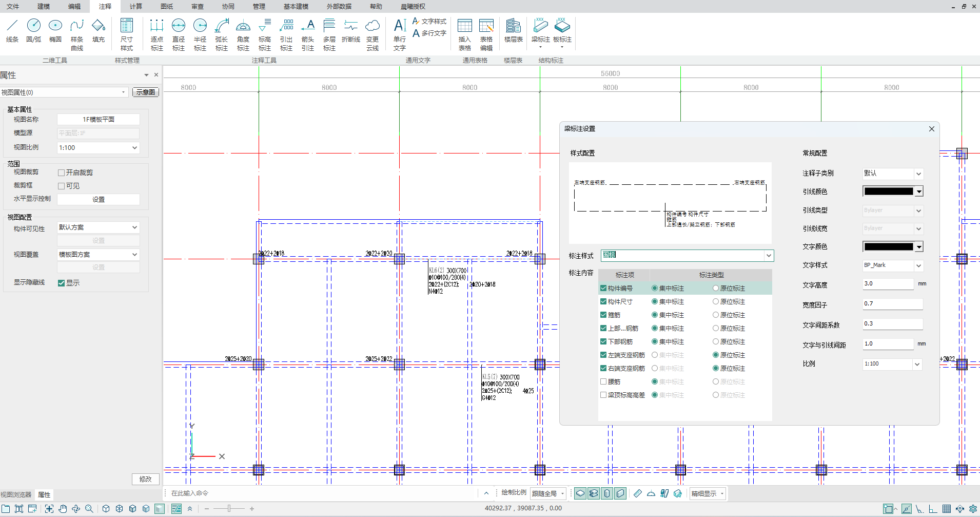
Task: Open the 插入表格 insert table tool
Action: click(x=464, y=34)
